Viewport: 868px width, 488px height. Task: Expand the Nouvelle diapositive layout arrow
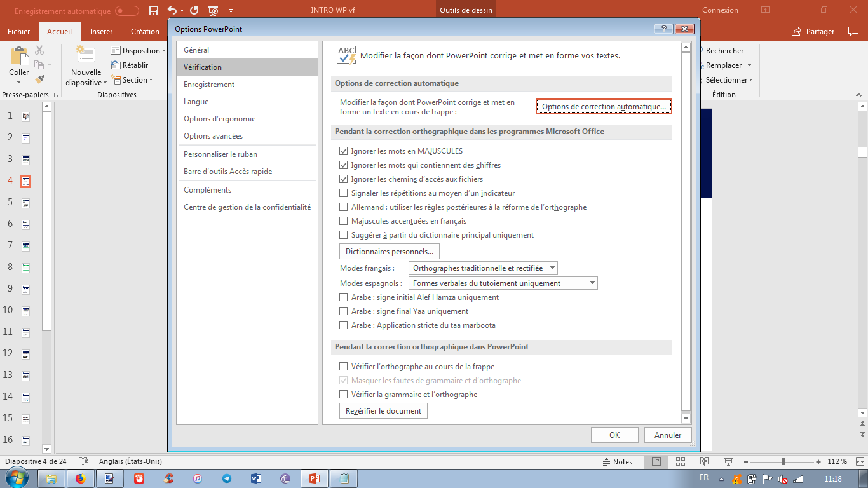[x=105, y=83]
